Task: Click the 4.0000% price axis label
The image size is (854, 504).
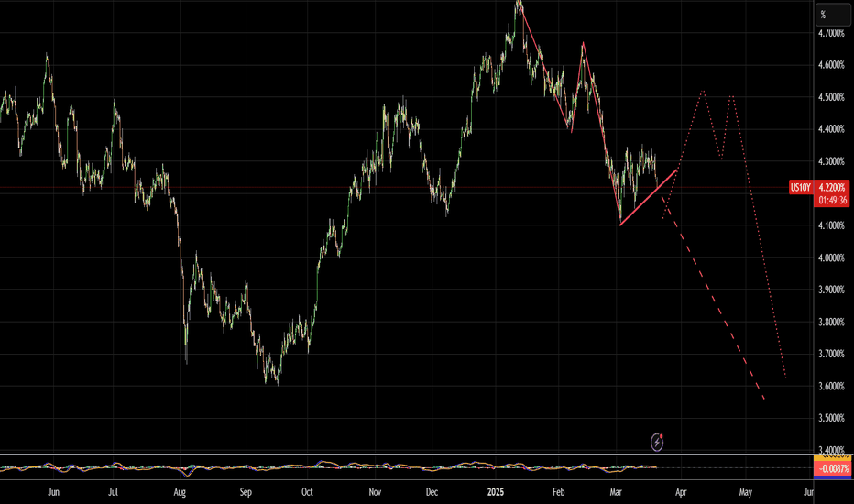Action: click(x=831, y=257)
